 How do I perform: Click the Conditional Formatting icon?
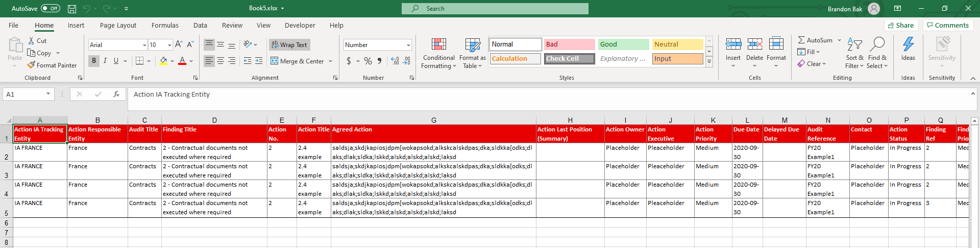click(438, 44)
